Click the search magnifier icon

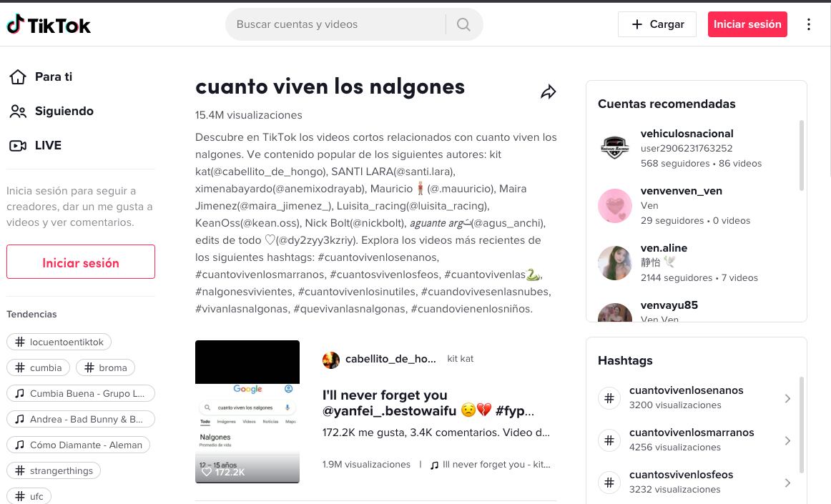pos(463,24)
